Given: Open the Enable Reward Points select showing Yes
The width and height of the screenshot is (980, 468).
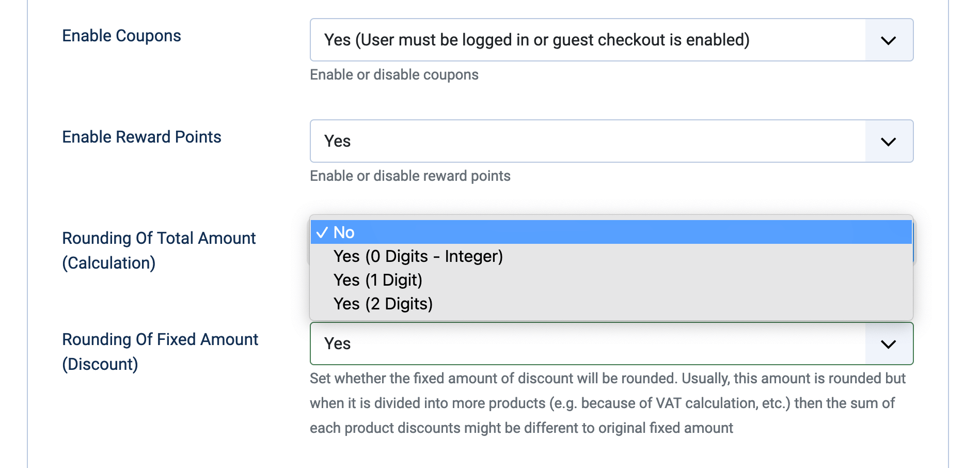Looking at the screenshot, I should [588, 142].
